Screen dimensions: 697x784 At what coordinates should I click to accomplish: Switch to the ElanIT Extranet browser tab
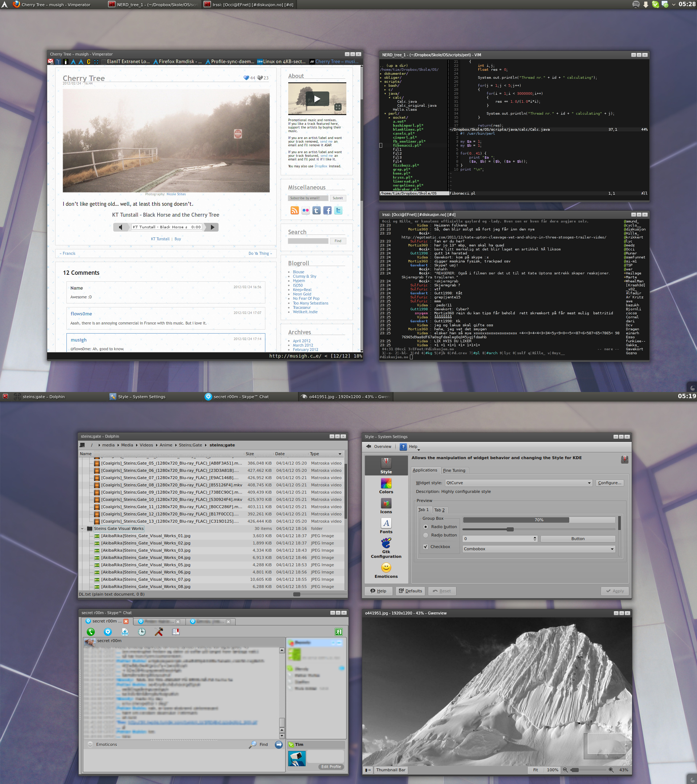tap(126, 61)
